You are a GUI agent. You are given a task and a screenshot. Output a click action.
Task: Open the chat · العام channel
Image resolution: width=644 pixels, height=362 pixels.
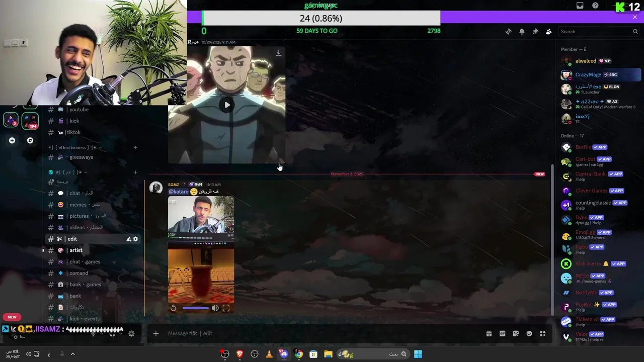coord(92,193)
